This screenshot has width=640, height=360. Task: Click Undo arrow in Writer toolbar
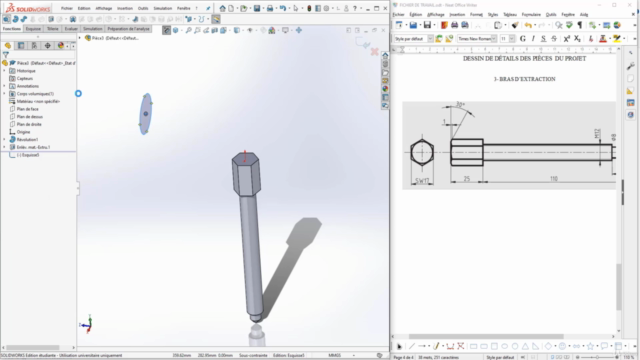click(x=528, y=25)
